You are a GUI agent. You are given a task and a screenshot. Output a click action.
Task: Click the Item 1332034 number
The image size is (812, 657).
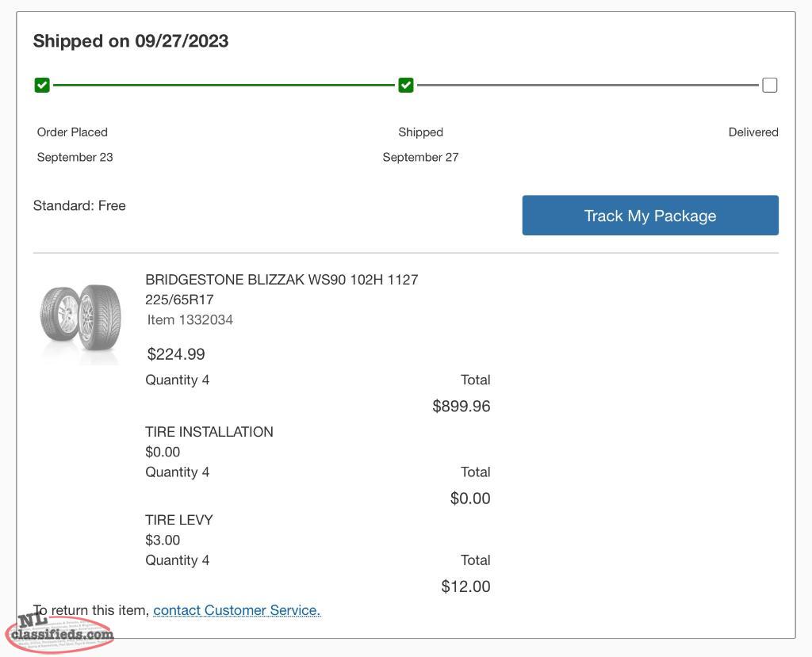coord(190,320)
